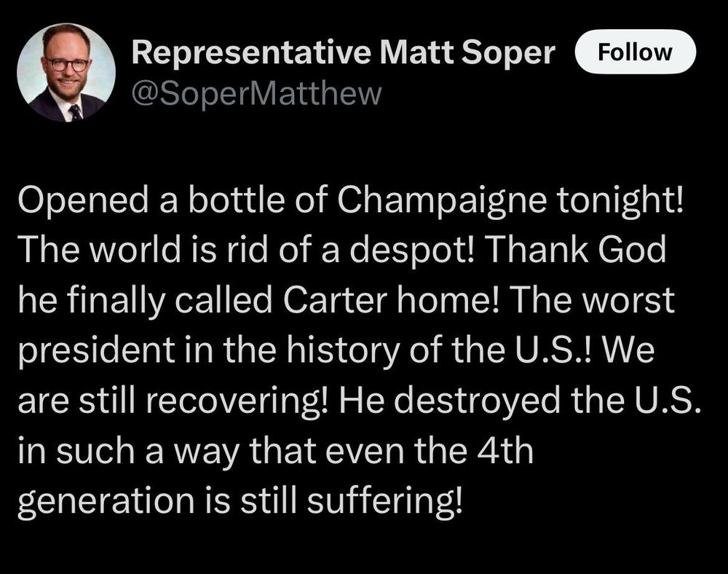This screenshot has height=574, width=728.
Task: Click the word "bottle" in the post
Action: click(x=237, y=200)
